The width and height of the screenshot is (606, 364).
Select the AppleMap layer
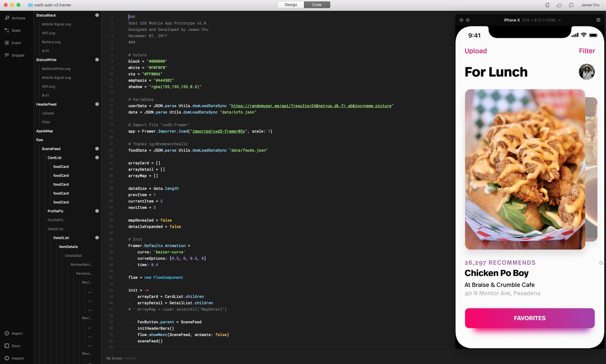point(45,131)
